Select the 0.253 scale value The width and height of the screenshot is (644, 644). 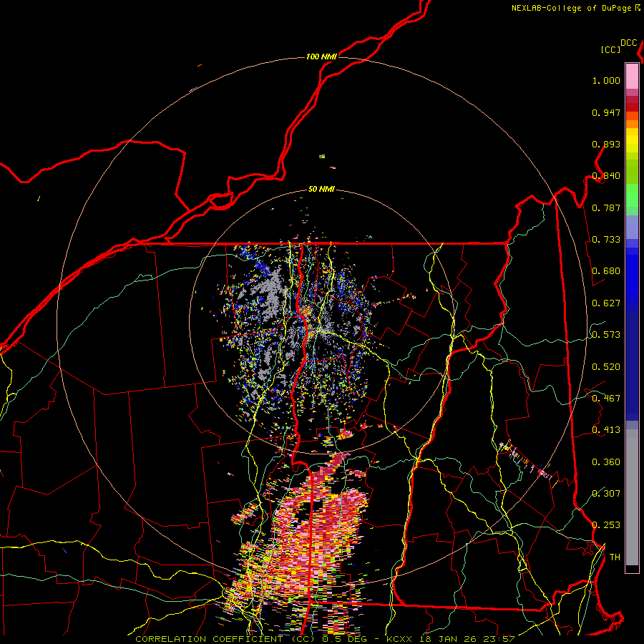tap(606, 525)
